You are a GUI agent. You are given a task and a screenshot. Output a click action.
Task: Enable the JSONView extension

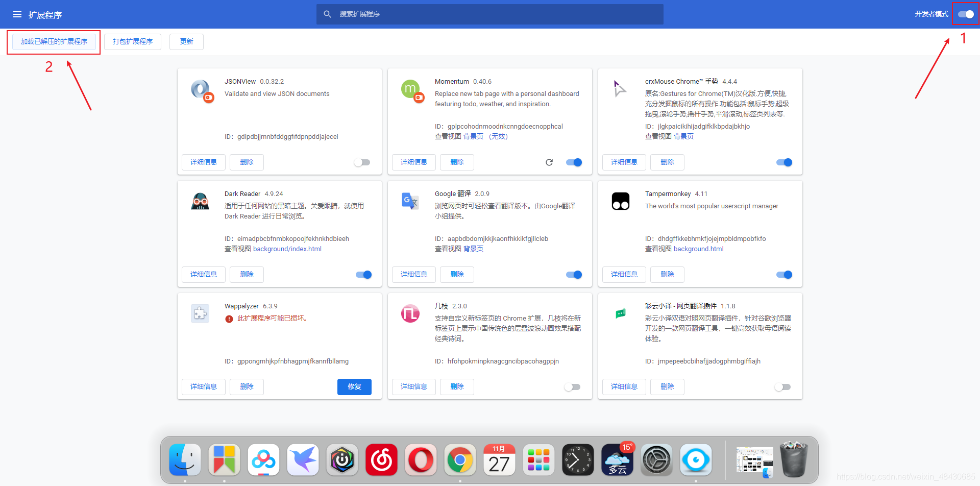point(362,162)
